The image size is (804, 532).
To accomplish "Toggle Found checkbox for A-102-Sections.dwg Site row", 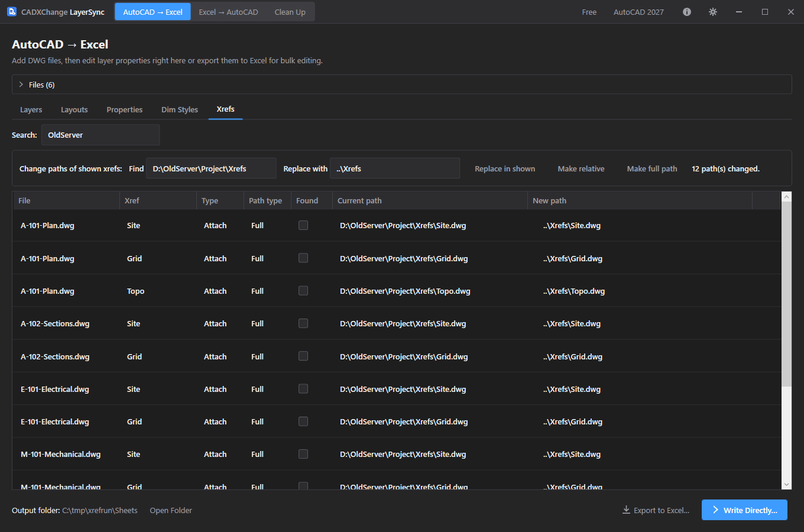I will pos(303,323).
